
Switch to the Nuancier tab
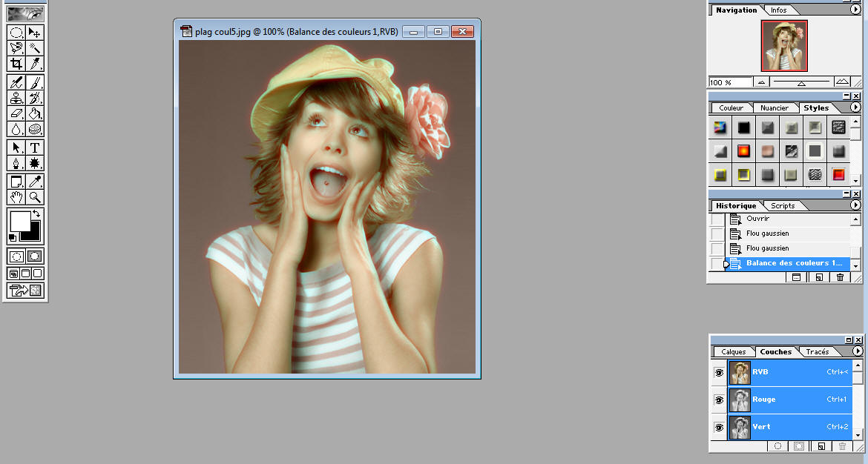tap(774, 107)
